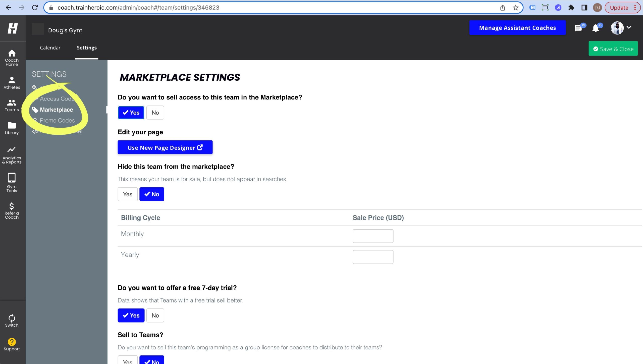Open the Chrome profile DJ avatar
The height and width of the screenshot is (364, 643).
click(x=597, y=8)
